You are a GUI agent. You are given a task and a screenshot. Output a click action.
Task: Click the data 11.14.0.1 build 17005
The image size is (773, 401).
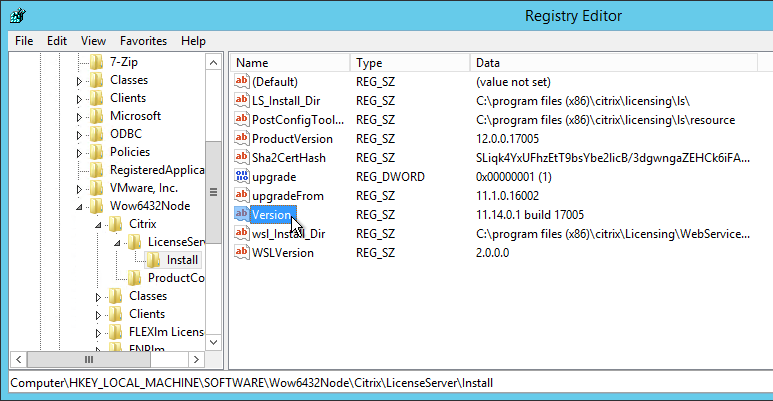pyautogui.click(x=530, y=215)
